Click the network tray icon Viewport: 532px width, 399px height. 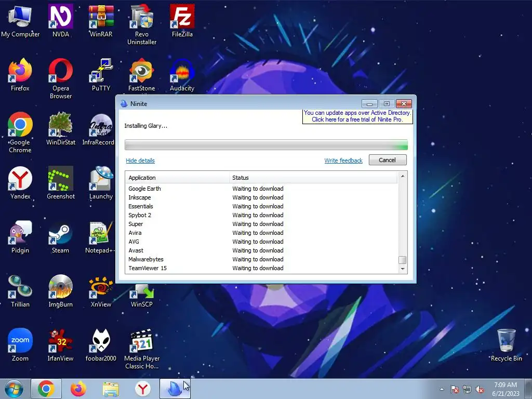[467, 389]
